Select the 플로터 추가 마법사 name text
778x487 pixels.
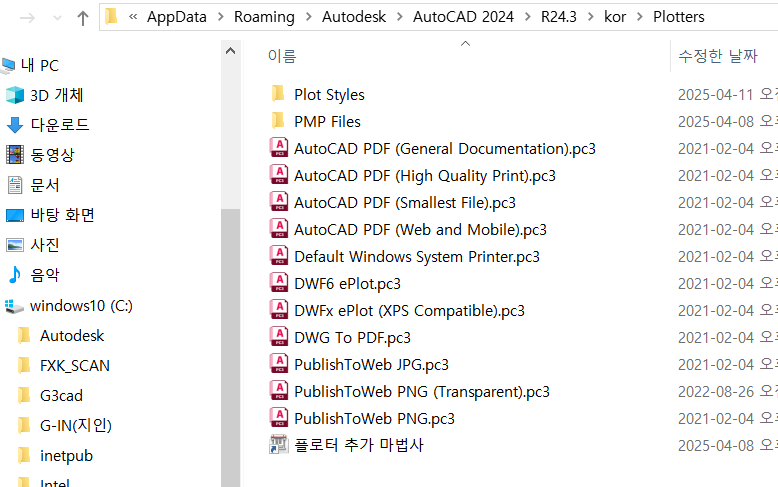pyautogui.click(x=359, y=445)
